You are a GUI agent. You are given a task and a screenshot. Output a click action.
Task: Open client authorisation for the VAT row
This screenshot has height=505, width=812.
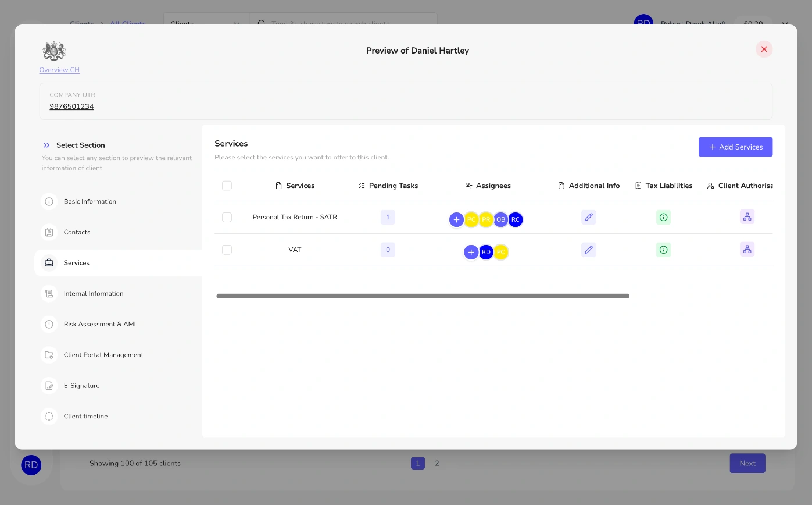click(747, 250)
